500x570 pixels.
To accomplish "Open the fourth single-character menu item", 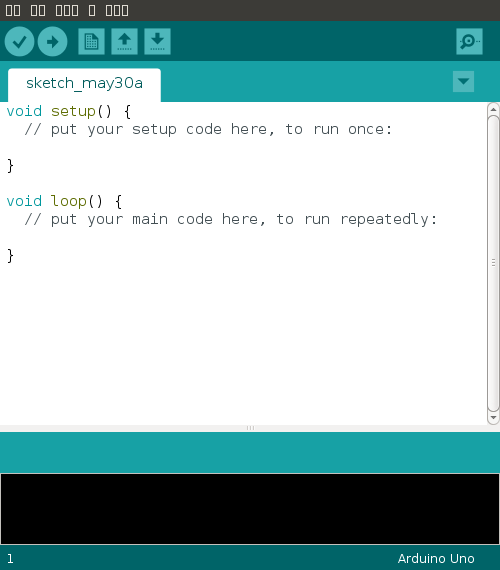I will coord(92,11).
